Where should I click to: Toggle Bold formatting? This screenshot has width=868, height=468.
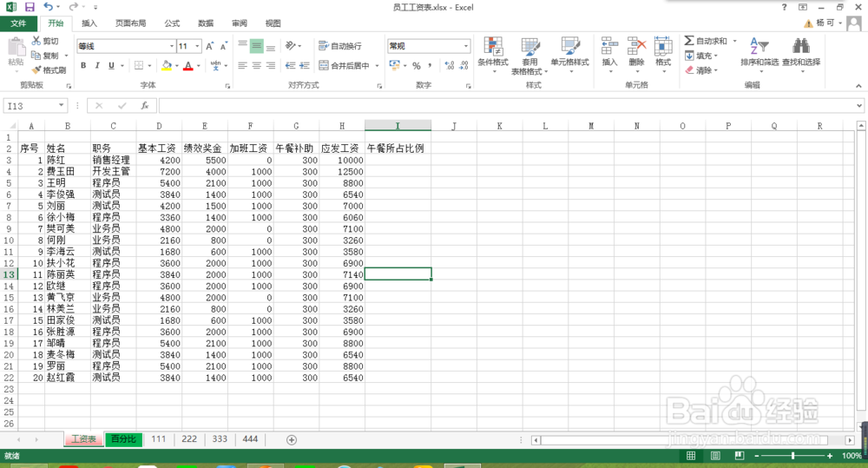83,65
